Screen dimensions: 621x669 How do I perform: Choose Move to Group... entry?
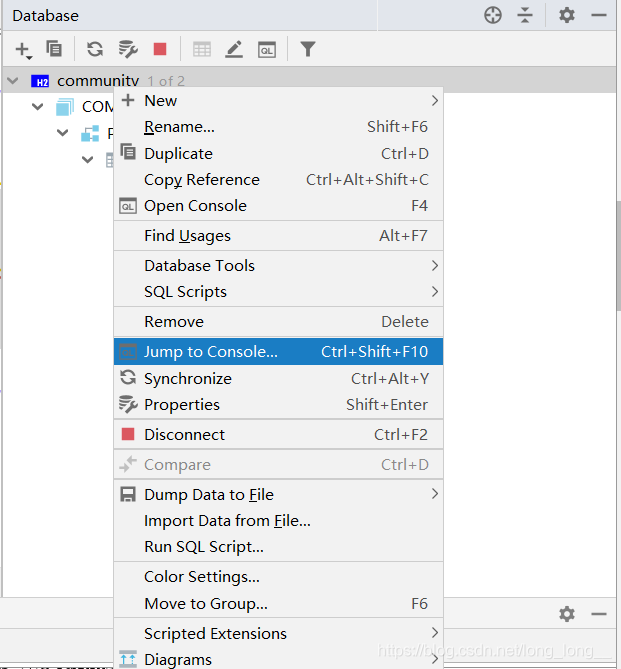(x=278, y=603)
